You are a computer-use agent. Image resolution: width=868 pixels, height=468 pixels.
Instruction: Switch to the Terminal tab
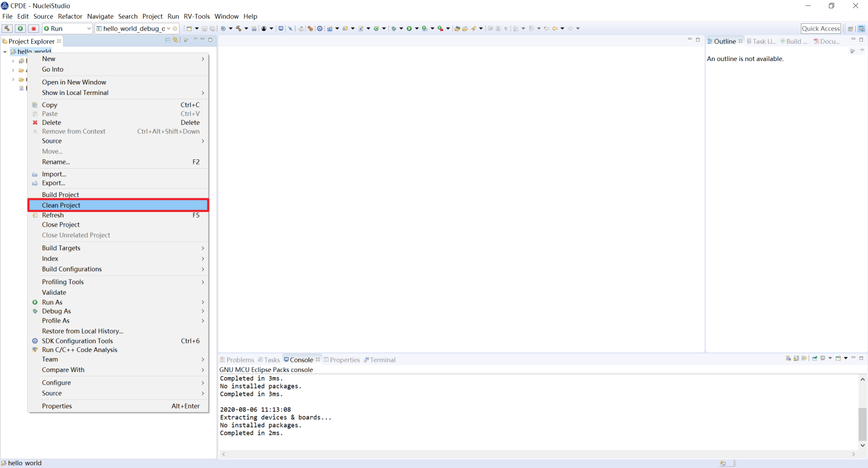tap(379, 360)
